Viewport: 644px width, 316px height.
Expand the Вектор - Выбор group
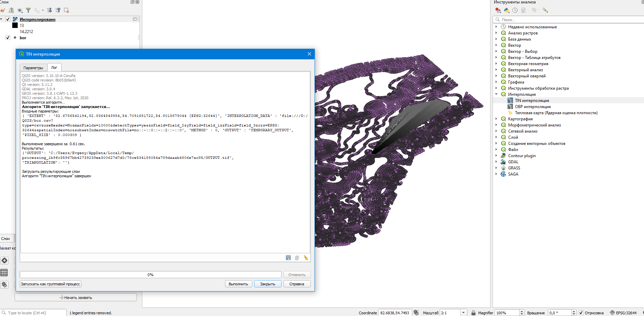click(x=496, y=51)
